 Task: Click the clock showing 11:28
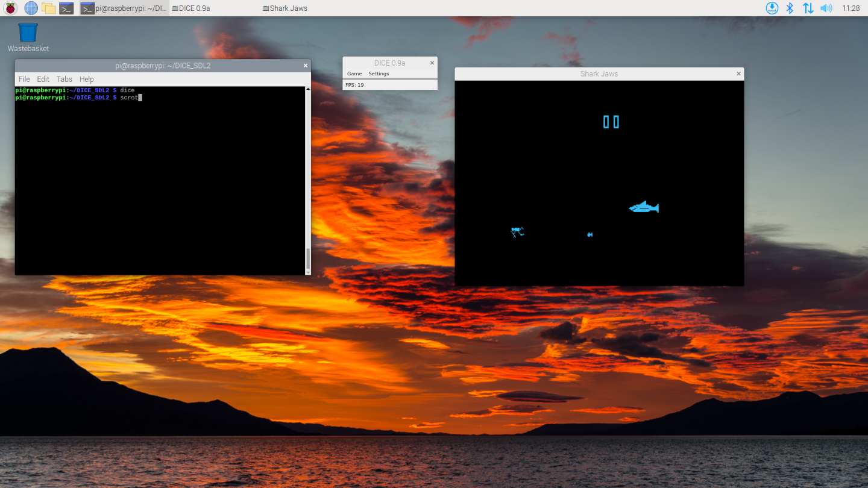(x=851, y=8)
